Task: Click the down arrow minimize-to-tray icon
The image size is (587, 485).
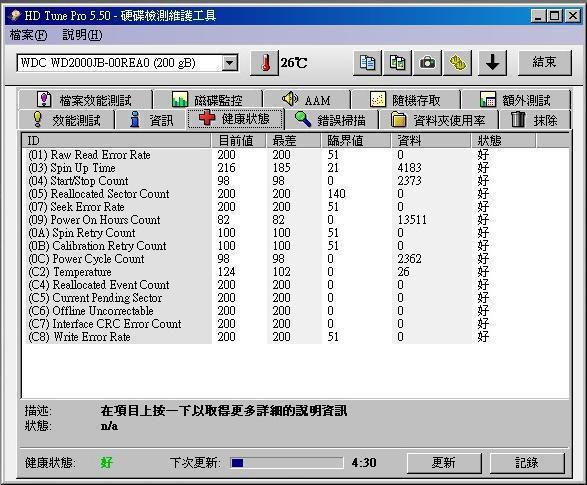Action: pos(493,63)
